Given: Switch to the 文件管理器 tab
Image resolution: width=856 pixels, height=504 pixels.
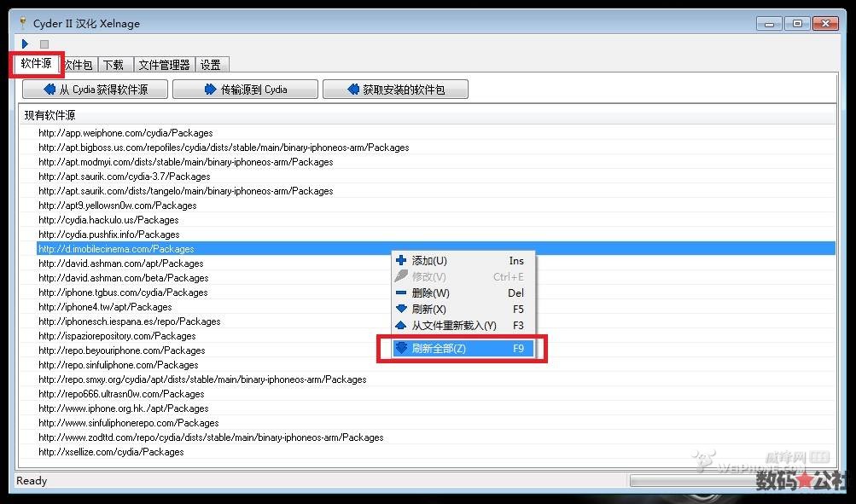Looking at the screenshot, I should tap(163, 64).
